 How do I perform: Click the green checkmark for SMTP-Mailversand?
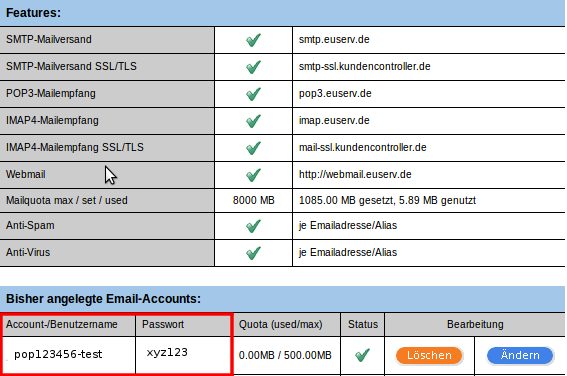[x=253, y=40]
